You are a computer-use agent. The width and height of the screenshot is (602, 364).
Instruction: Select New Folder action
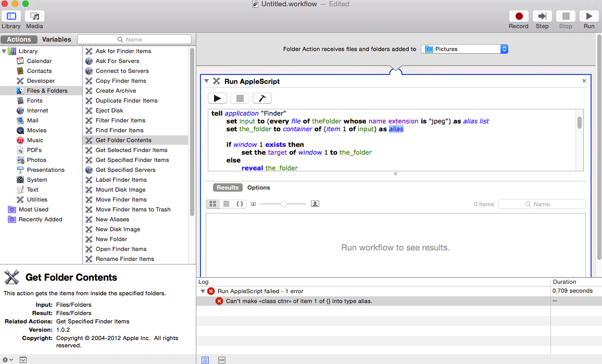(x=111, y=239)
